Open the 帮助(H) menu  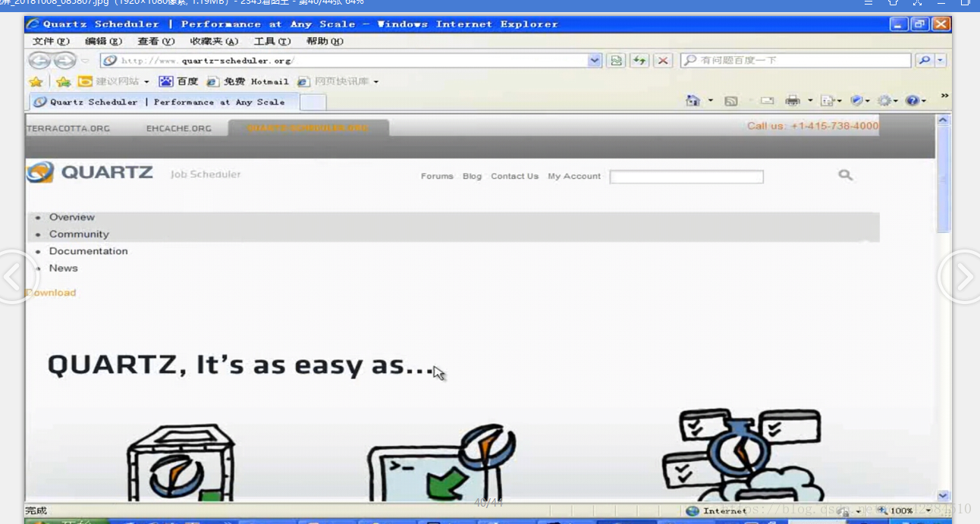tap(325, 42)
